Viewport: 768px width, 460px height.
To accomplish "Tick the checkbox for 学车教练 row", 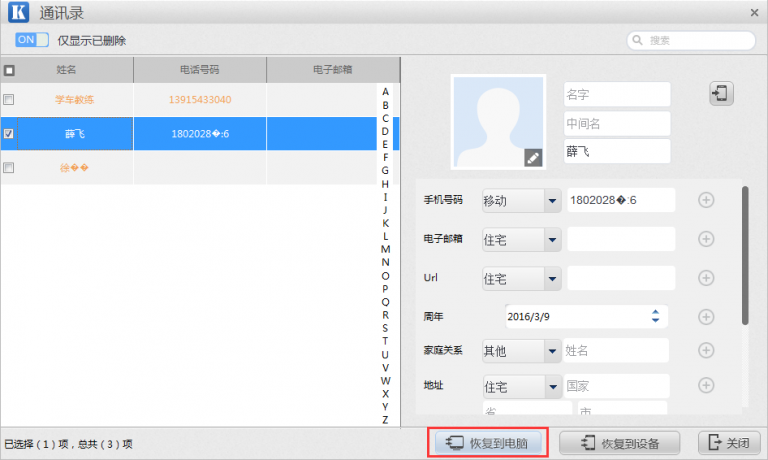I will pyautogui.click(x=8, y=100).
